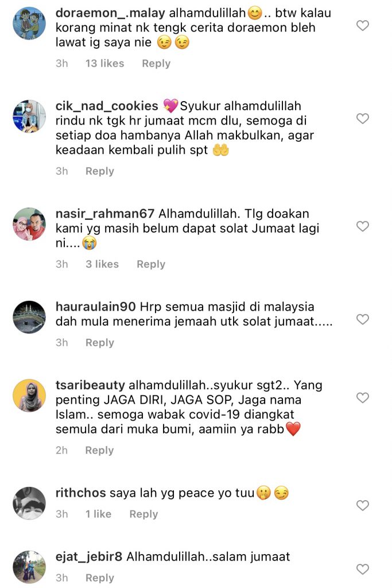This screenshot has width=392, height=588.
Task: Like nasir_rahman67's comment using heart icon
Action: [362, 226]
